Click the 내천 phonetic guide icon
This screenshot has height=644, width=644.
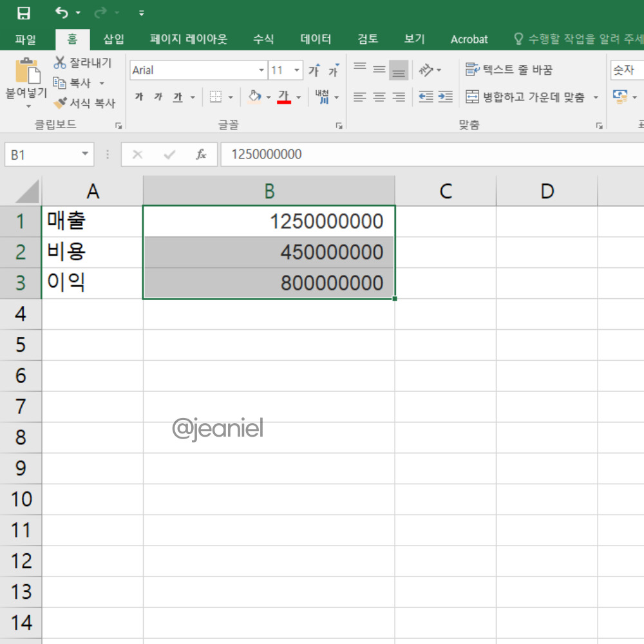pos(322,97)
